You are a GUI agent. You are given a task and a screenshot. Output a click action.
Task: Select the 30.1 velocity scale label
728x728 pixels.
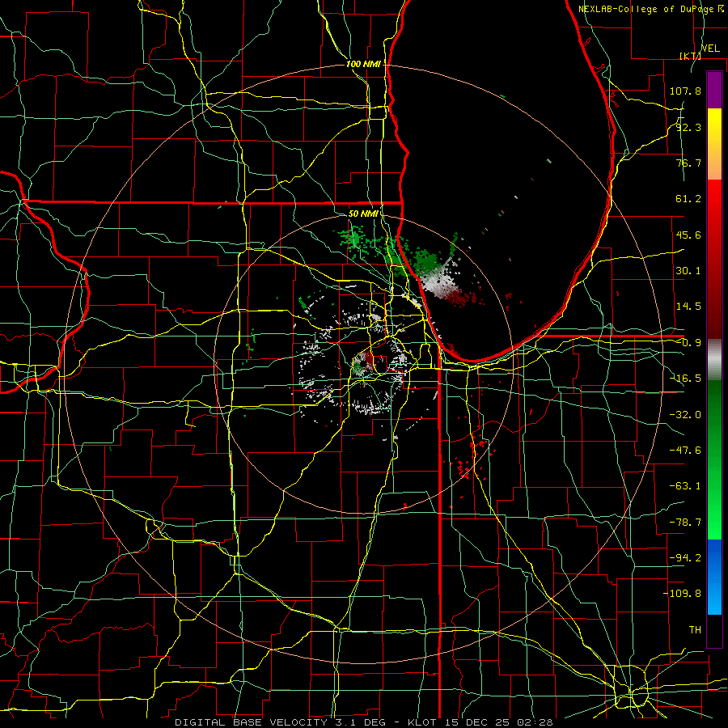688,271
